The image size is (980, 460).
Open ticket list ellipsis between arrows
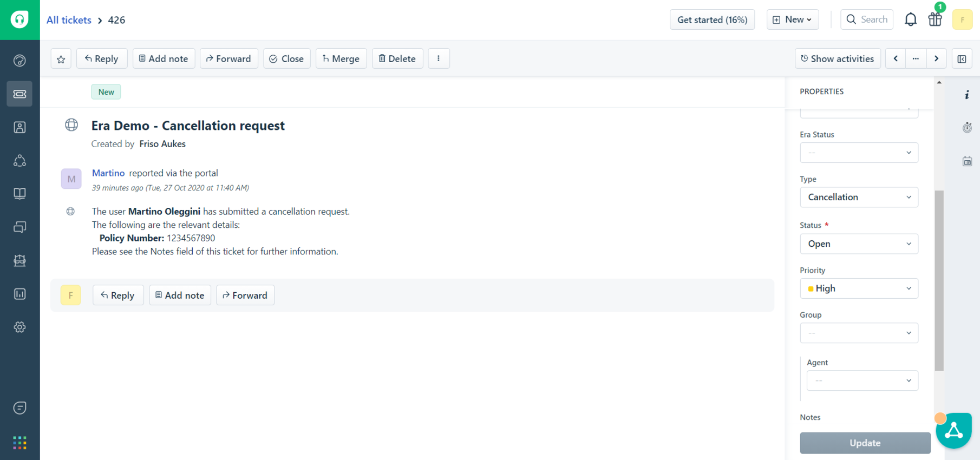[916, 58]
